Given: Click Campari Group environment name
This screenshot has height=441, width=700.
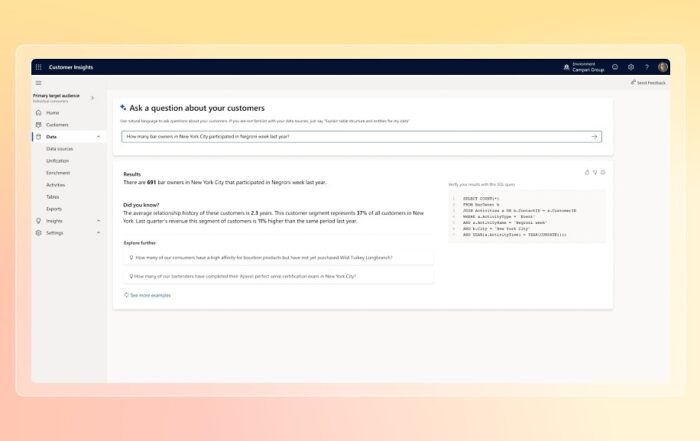Looking at the screenshot, I should [x=588, y=70].
